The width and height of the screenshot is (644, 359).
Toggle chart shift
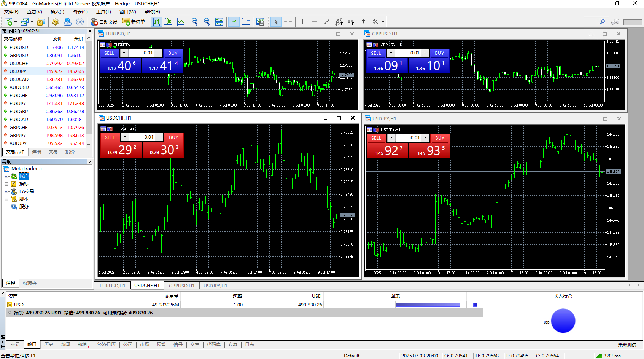coord(246,22)
